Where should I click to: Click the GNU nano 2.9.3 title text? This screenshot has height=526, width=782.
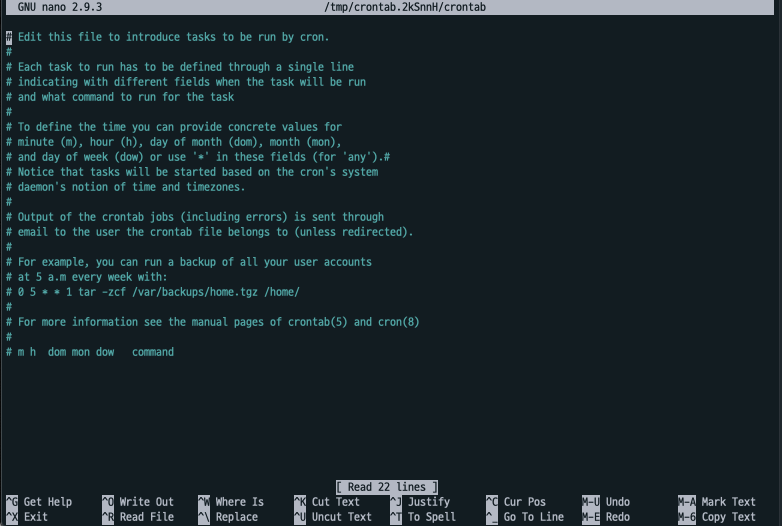click(60, 7)
